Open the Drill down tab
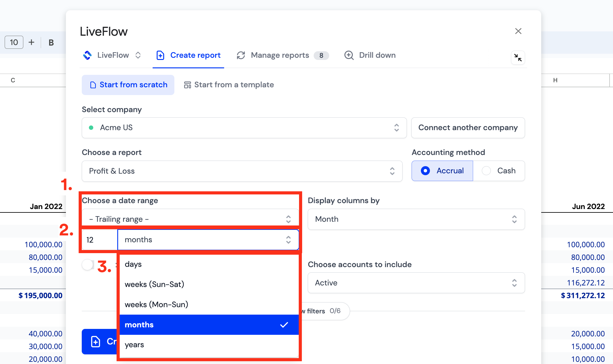The width and height of the screenshot is (613, 364). 370,55
